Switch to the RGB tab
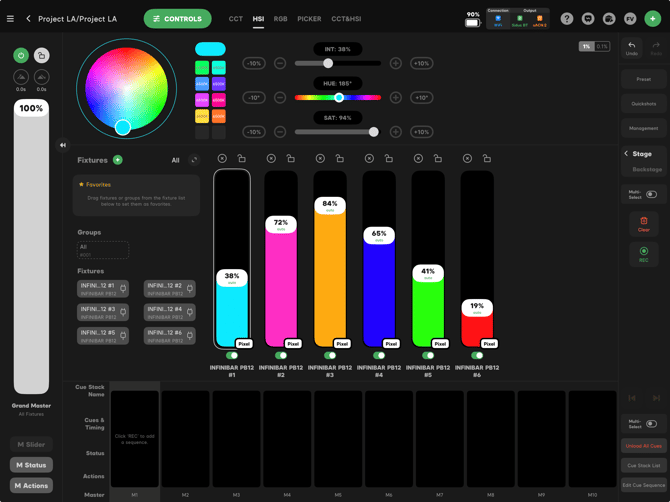Image resolution: width=670 pixels, height=502 pixels. (280, 19)
